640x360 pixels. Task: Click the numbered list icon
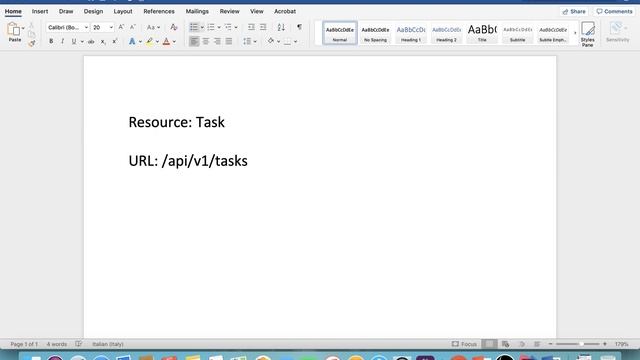pyautogui.click(x=211, y=27)
